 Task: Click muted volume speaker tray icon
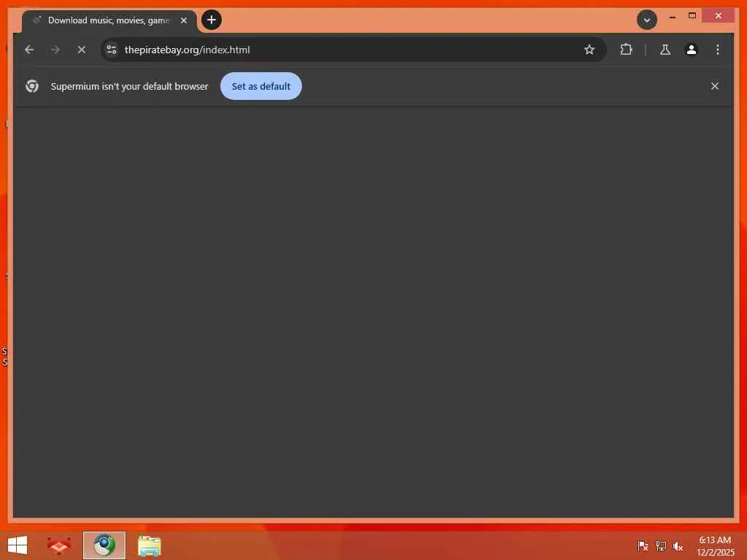pyautogui.click(x=678, y=545)
